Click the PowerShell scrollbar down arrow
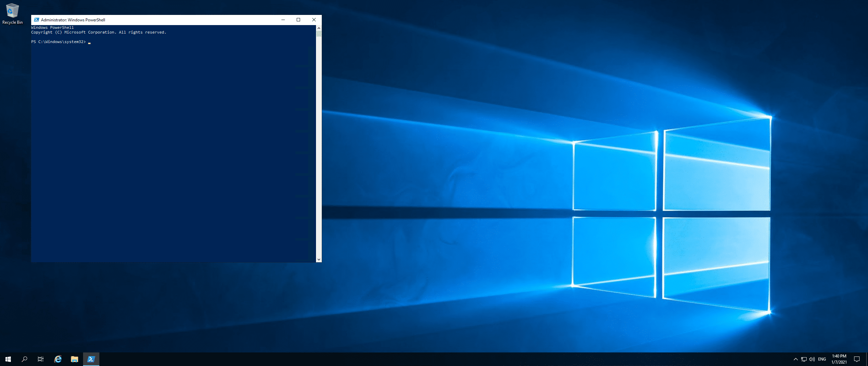868x366 pixels. 319,260
